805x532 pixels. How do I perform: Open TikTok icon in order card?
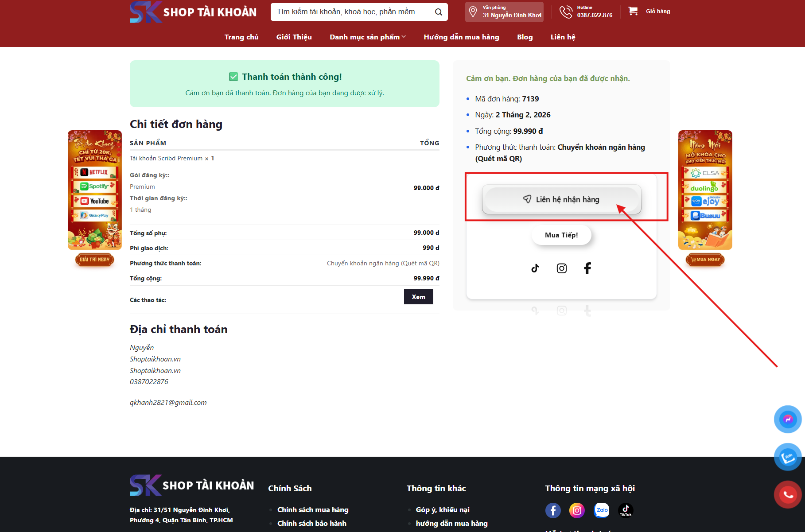pos(535,268)
